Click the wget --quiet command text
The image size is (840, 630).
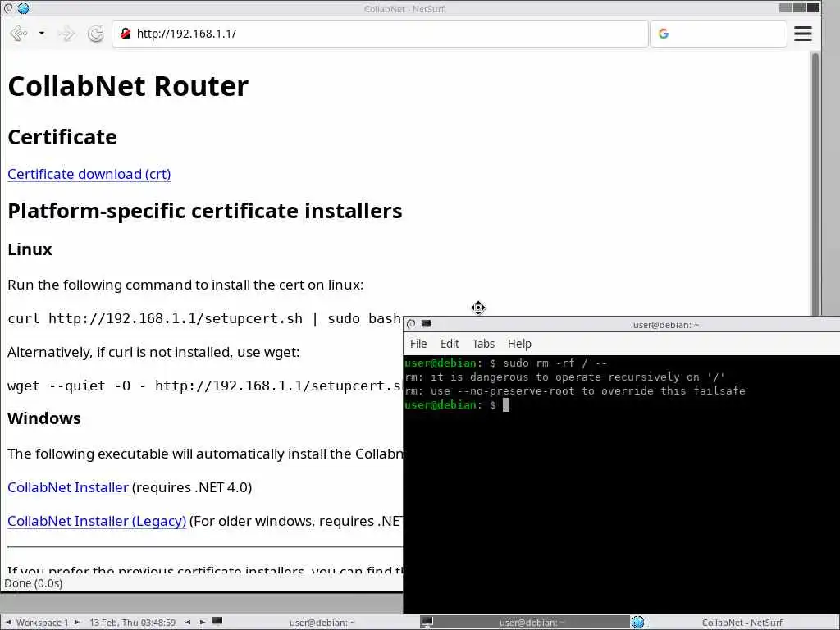click(x=204, y=386)
